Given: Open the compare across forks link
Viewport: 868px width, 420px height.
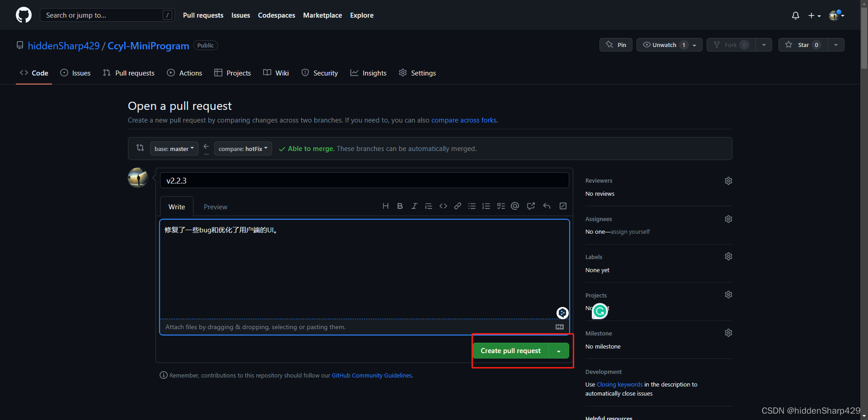Looking at the screenshot, I should coord(464,120).
